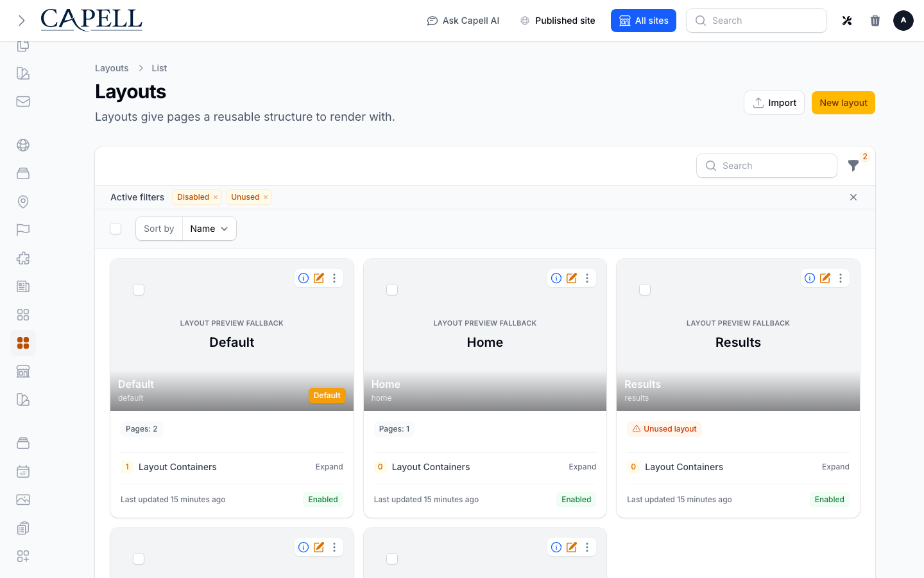Open the outlined four-squares grid sidebar icon

tap(23, 315)
